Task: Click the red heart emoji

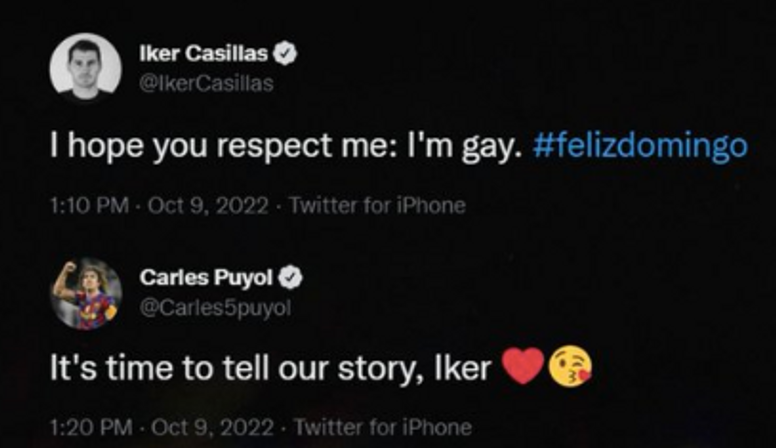Action: [521, 368]
